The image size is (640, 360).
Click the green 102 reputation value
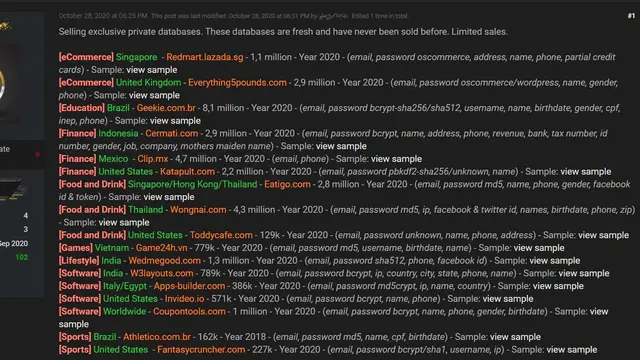(22, 257)
